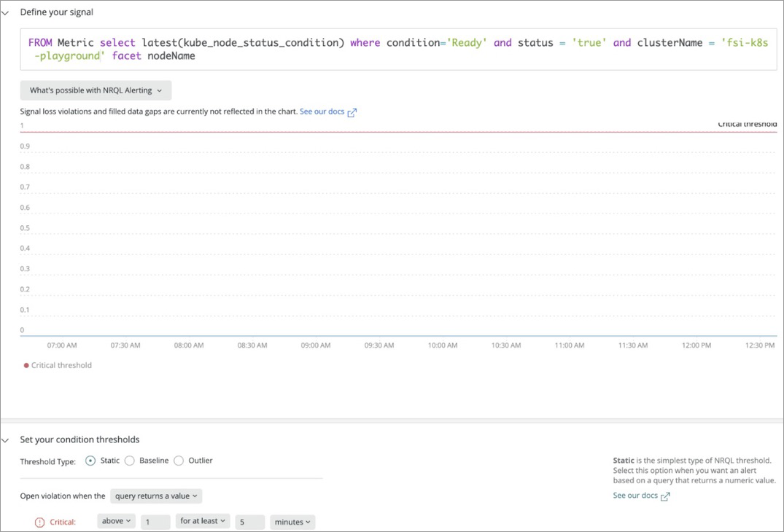Open the for at least dropdown

pyautogui.click(x=203, y=521)
